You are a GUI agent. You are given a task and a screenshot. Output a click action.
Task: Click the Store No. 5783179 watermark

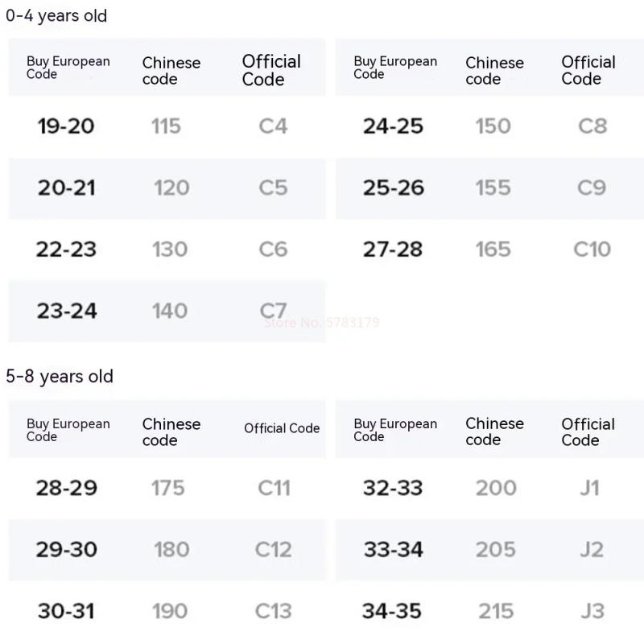322,323
